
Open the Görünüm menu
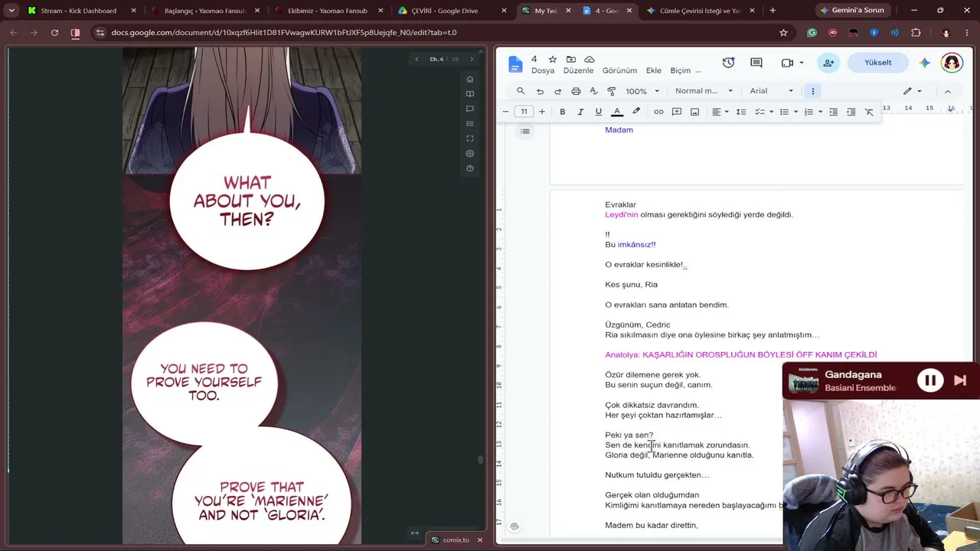[619, 70]
